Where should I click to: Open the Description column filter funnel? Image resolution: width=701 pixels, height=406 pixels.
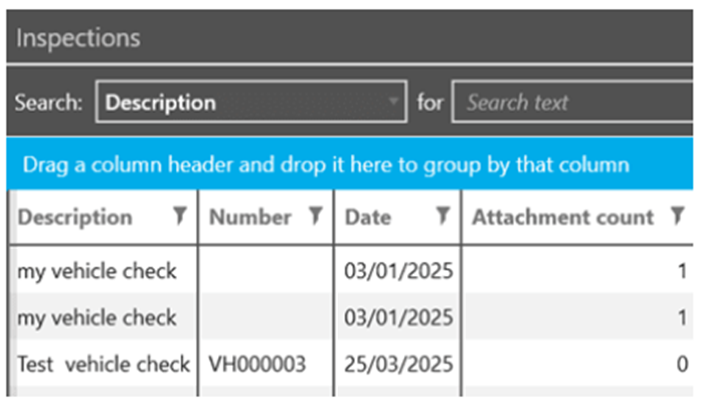(180, 217)
